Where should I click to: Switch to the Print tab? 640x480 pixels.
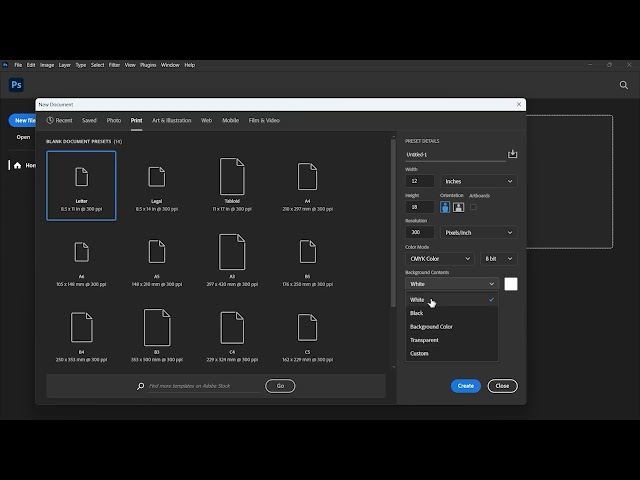click(x=136, y=120)
